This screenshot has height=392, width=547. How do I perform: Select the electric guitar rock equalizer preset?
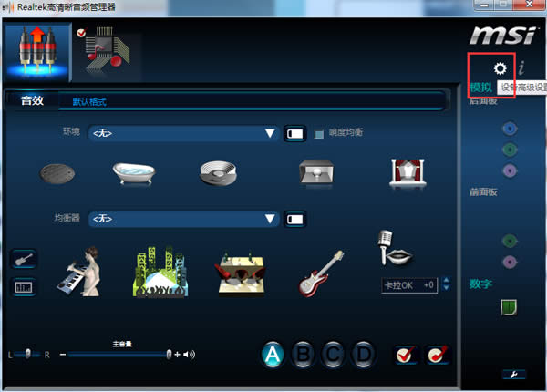pos(321,274)
